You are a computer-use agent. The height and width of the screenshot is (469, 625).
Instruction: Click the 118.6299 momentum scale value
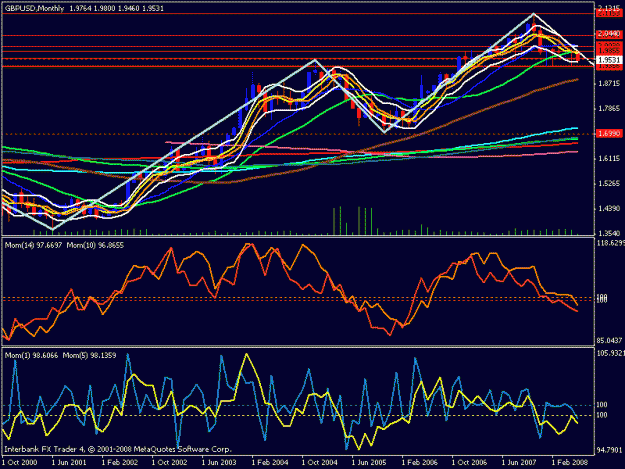click(611, 243)
